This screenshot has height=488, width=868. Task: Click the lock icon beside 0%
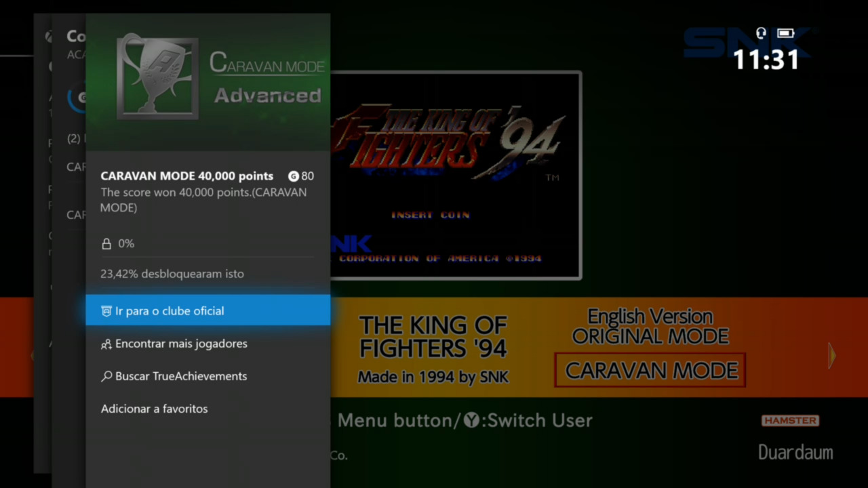click(x=106, y=244)
